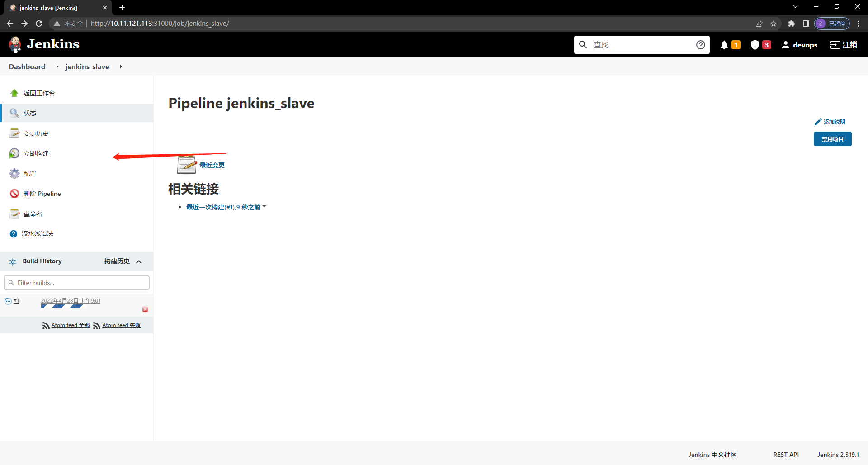Click the 重命名 notepad icon

click(14, 214)
